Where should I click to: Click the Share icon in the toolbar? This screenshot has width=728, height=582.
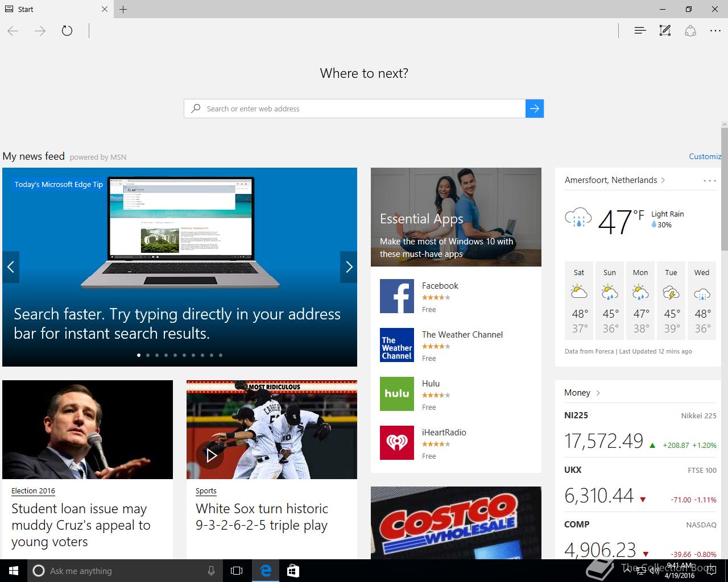coord(690,31)
